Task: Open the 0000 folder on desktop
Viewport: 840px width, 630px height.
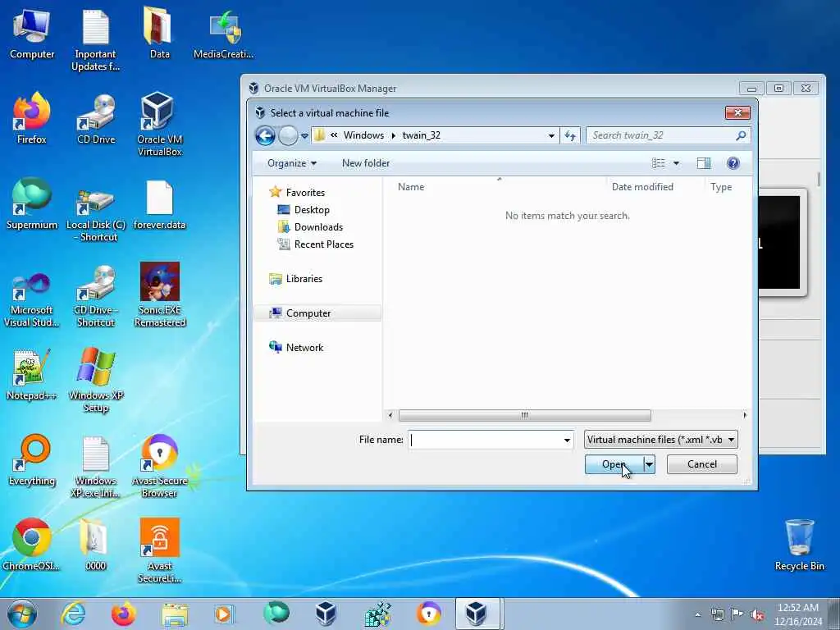Action: point(96,545)
